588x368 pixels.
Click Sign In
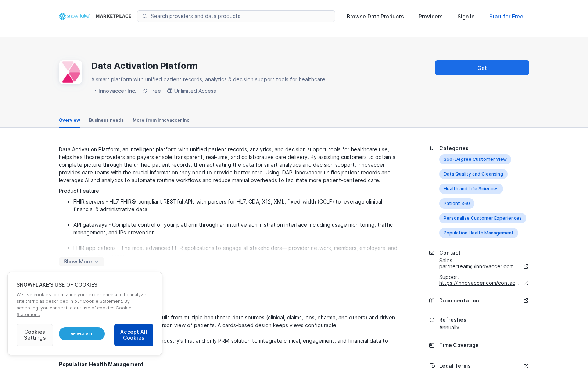coord(466,17)
